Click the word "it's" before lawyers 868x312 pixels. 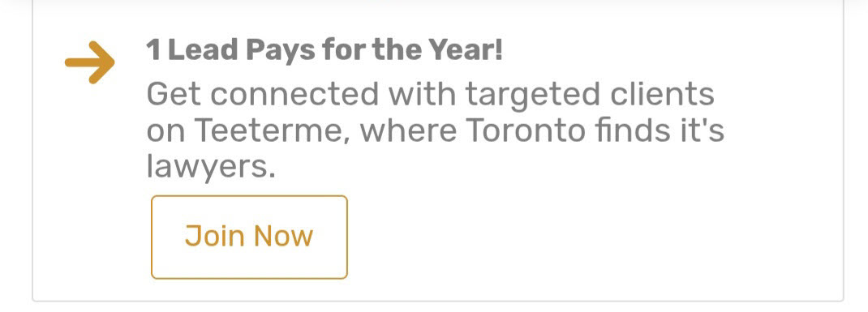(x=707, y=130)
